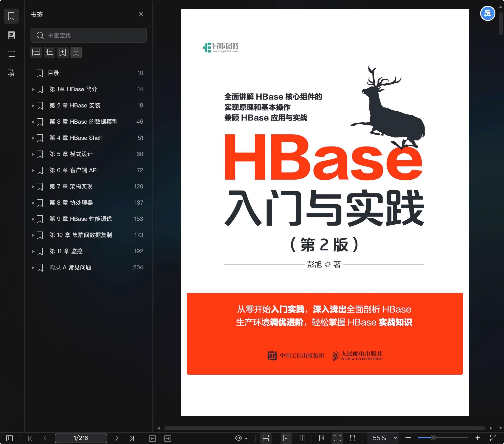Expand 第 5 章 模式设计 bookmark
Viewport: 504px width, 444px height.
point(33,154)
